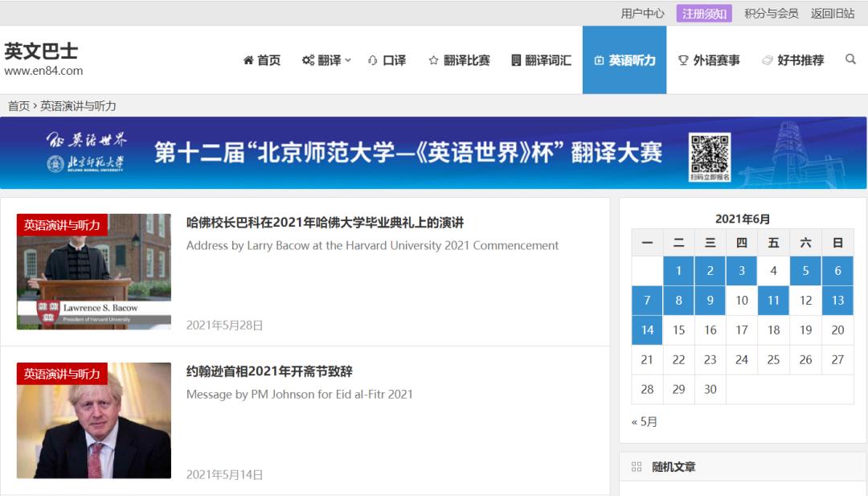
Task: Click the home icon beside 首页
Action: (x=248, y=60)
